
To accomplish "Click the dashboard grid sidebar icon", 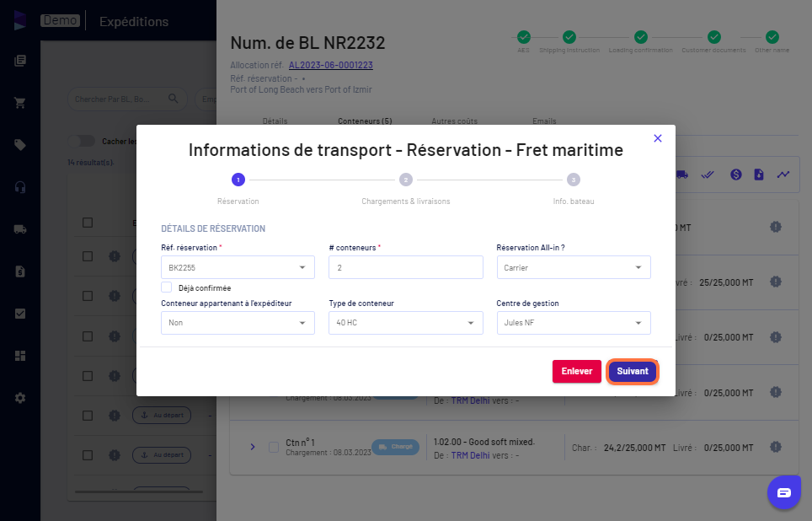I will pyautogui.click(x=20, y=356).
